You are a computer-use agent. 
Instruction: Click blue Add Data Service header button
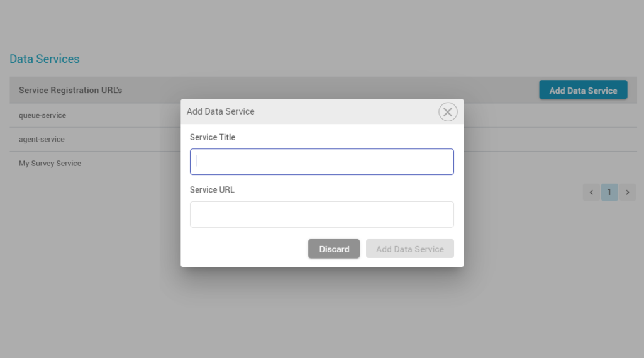pyautogui.click(x=583, y=90)
